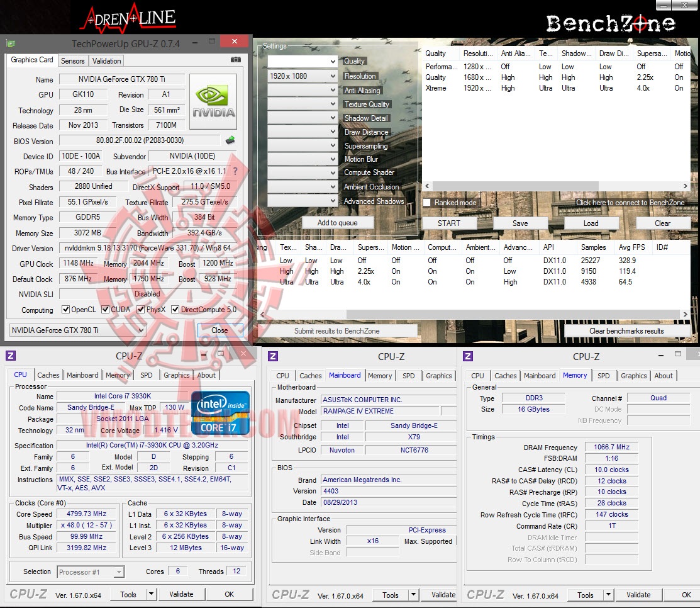Image resolution: width=700 pixels, height=608 pixels.
Task: Open the Draw Distance dropdown
Action: (x=303, y=132)
